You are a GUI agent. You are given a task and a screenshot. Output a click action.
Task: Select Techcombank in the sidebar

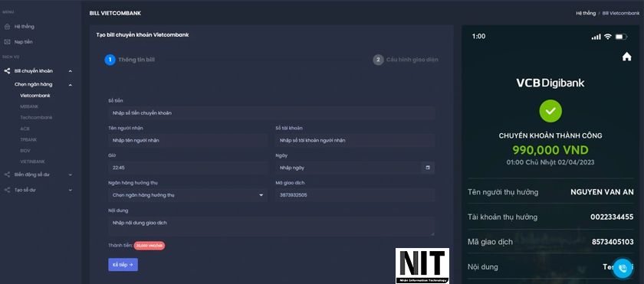pos(36,118)
